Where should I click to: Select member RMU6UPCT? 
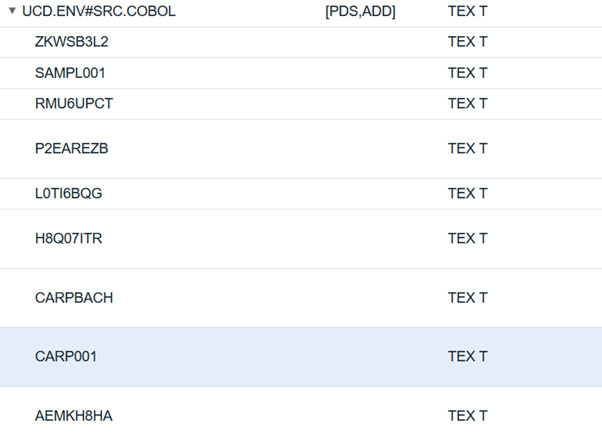pyautogui.click(x=73, y=103)
